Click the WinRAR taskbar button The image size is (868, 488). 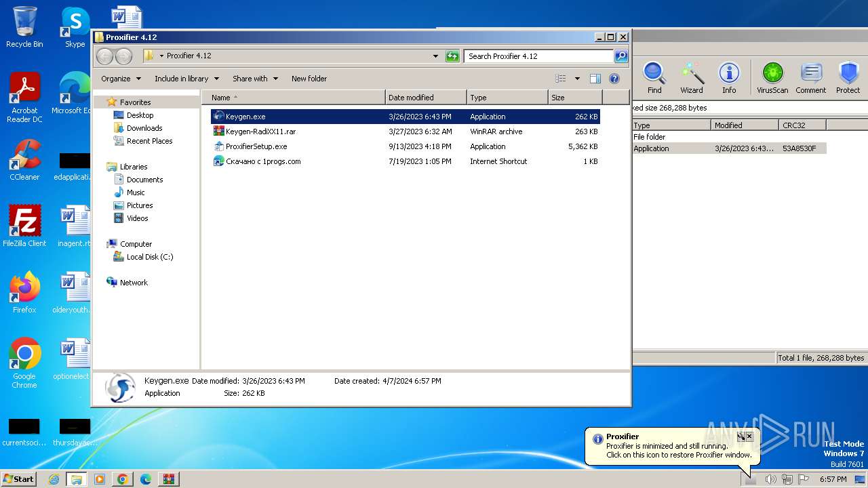point(168,479)
